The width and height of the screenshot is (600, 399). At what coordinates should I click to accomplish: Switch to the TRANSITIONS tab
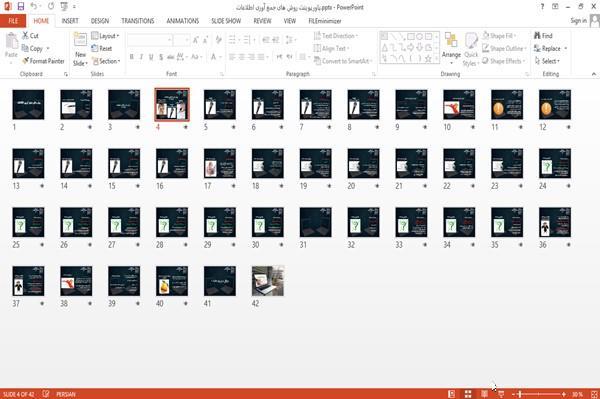pos(138,21)
